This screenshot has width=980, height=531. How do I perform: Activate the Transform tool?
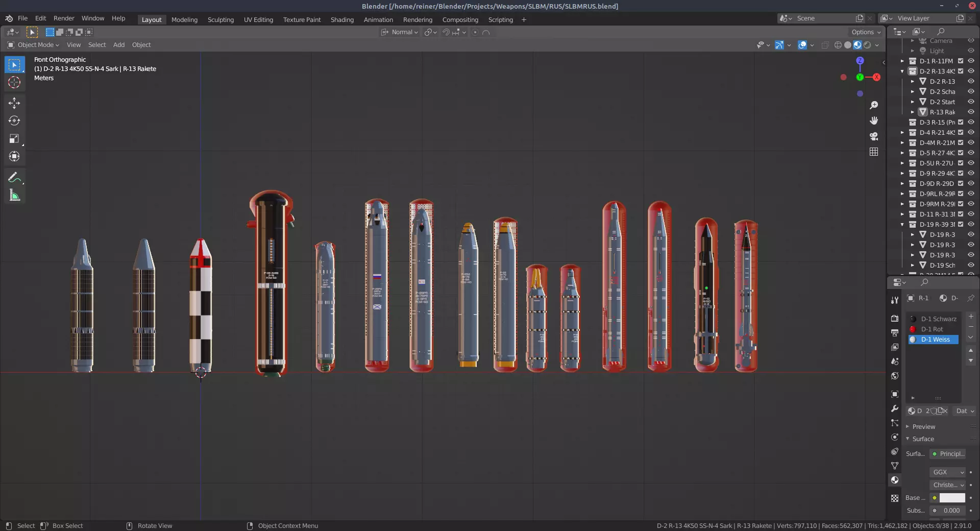click(14, 156)
